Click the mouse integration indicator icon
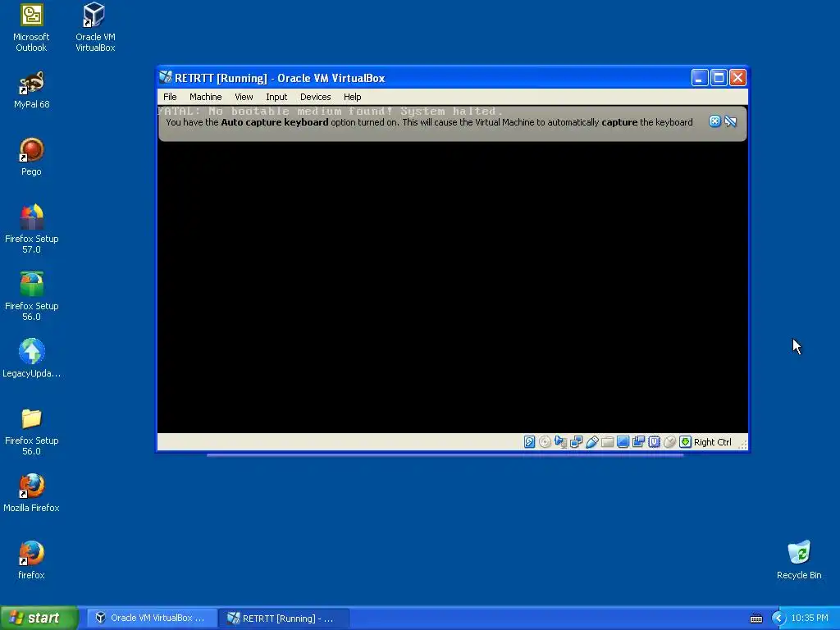This screenshot has height=630, width=840. (x=669, y=442)
